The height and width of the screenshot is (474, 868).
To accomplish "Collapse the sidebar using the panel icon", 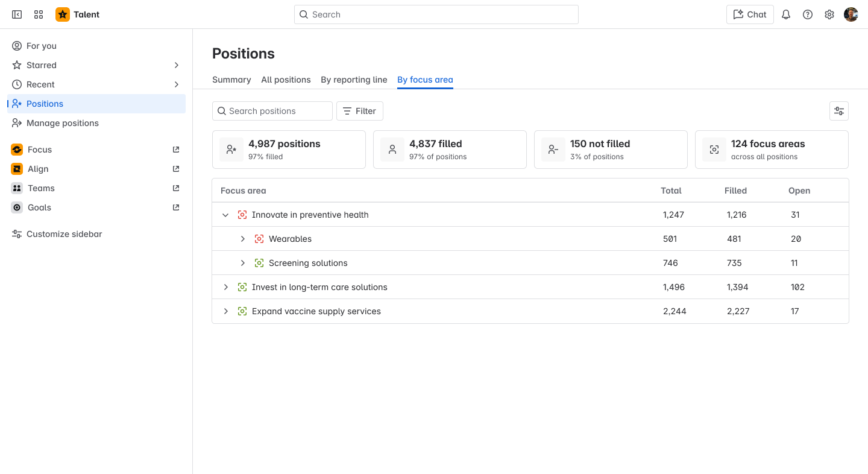I will [17, 14].
